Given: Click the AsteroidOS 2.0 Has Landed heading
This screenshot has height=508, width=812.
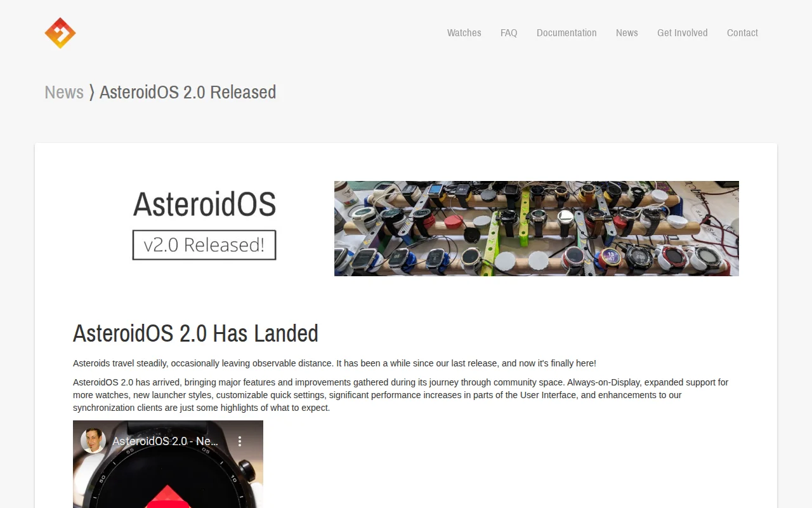Looking at the screenshot, I should click(x=195, y=333).
